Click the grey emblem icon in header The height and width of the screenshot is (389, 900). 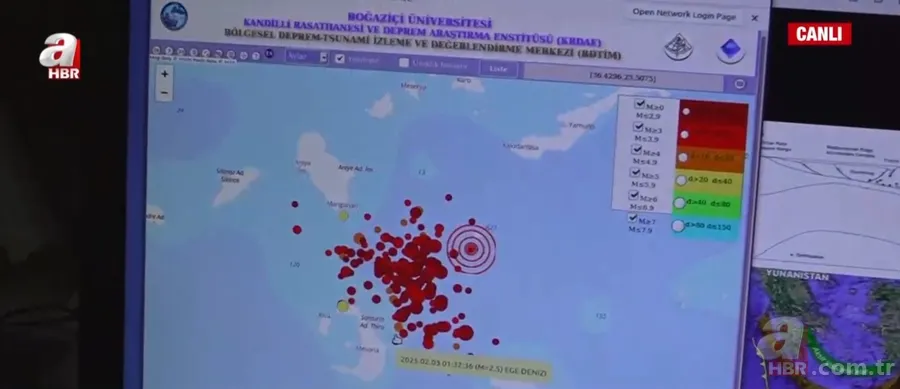pos(678,47)
